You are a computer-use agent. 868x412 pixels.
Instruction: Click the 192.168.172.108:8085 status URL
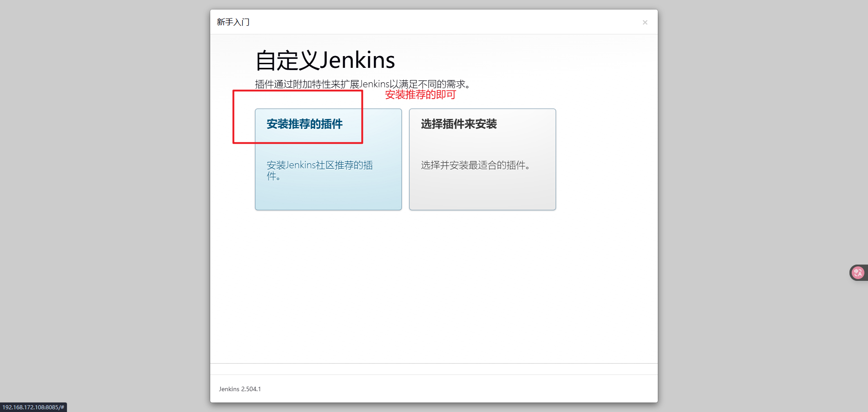33,407
